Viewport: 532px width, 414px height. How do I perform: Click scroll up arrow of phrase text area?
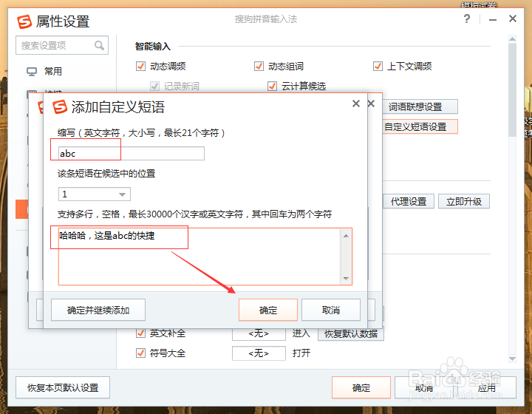tap(346, 236)
